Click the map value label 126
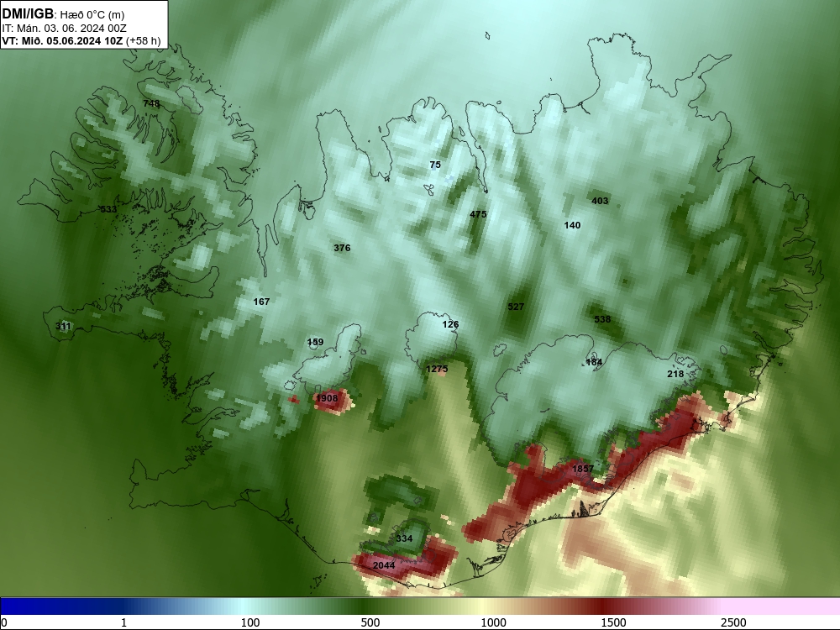The height and width of the screenshot is (630, 840). point(450,324)
